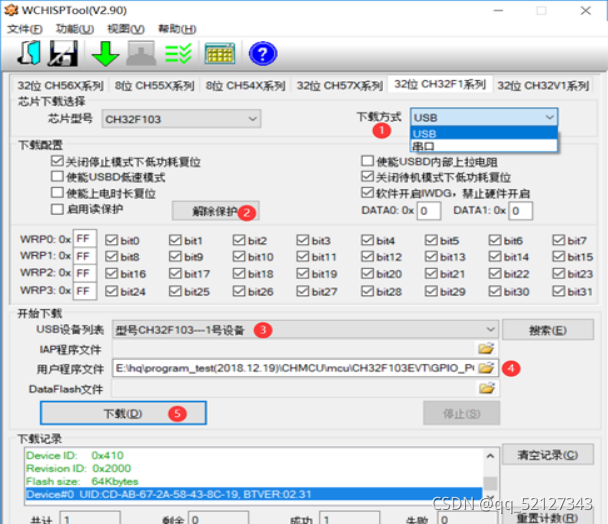Enable 使能USBD内部上拉电阻 checkbox
Viewport: 608px width, 524px height.
point(367,161)
